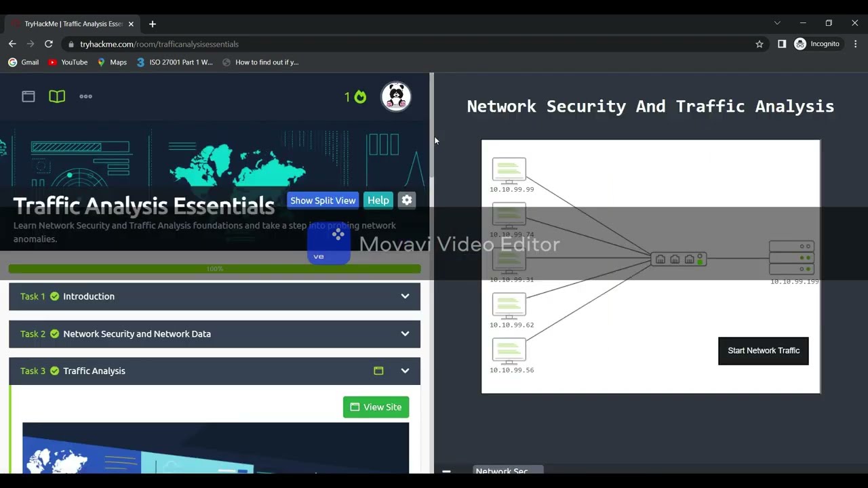
Task: Open TryHackMe dashboard window icon
Action: [28, 96]
